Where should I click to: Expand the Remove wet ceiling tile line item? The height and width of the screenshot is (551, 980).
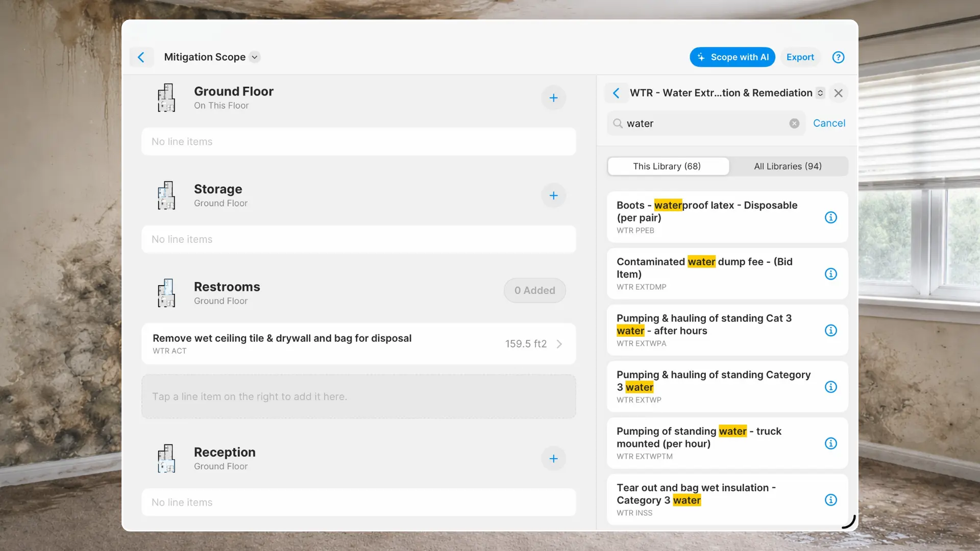[x=559, y=344]
